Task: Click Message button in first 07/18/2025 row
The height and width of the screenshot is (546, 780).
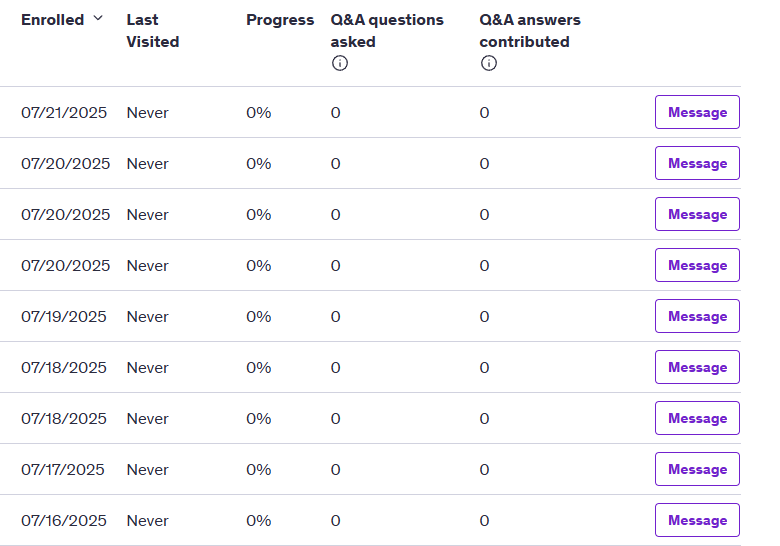Action: (x=697, y=367)
